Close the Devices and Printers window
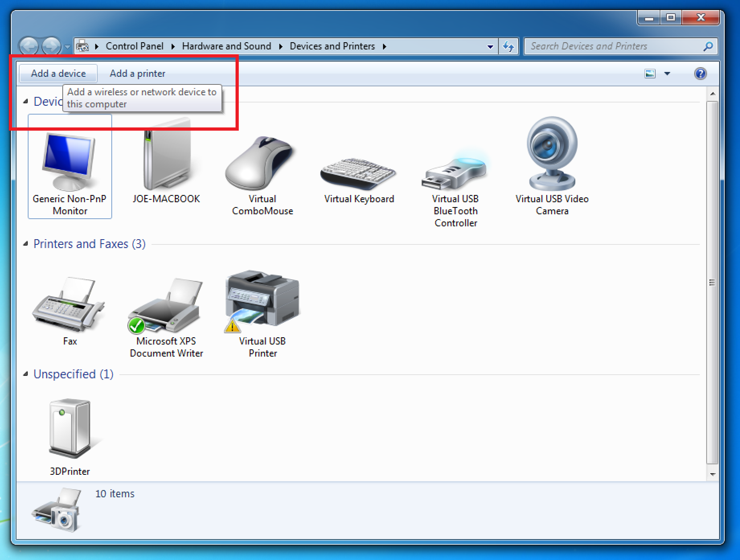Screen dimensions: 740x560 tap(701, 18)
